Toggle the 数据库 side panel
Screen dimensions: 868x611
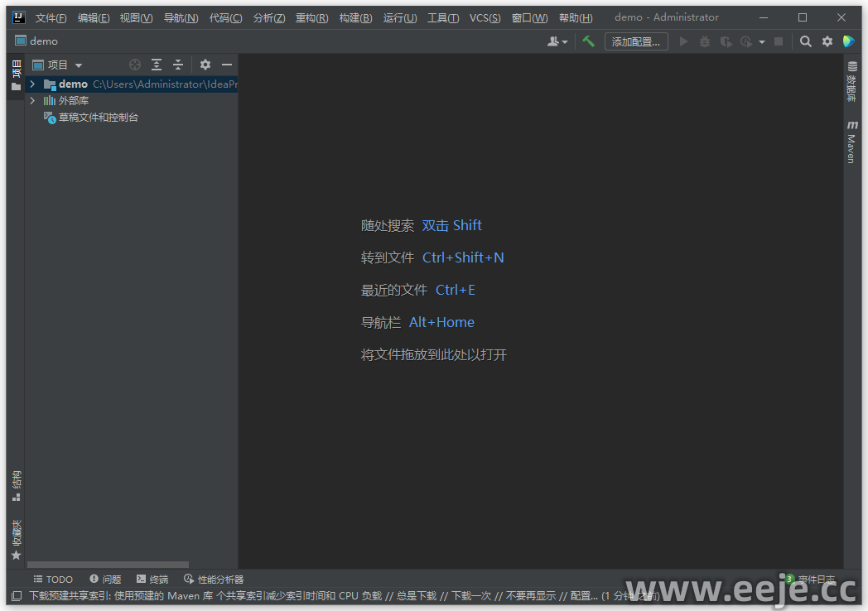(851, 83)
